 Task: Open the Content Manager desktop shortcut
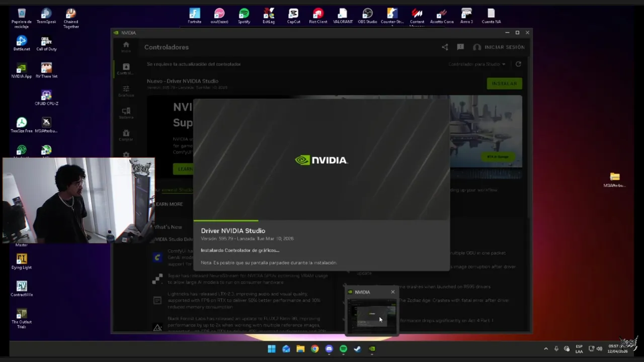[417, 16]
